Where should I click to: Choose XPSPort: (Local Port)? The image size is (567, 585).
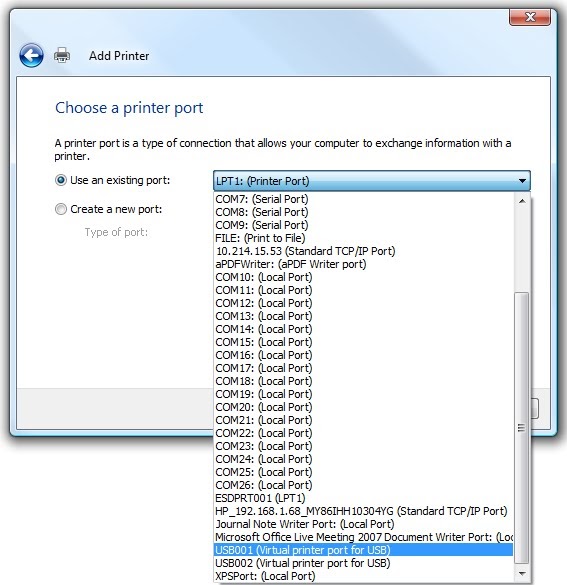point(364,576)
